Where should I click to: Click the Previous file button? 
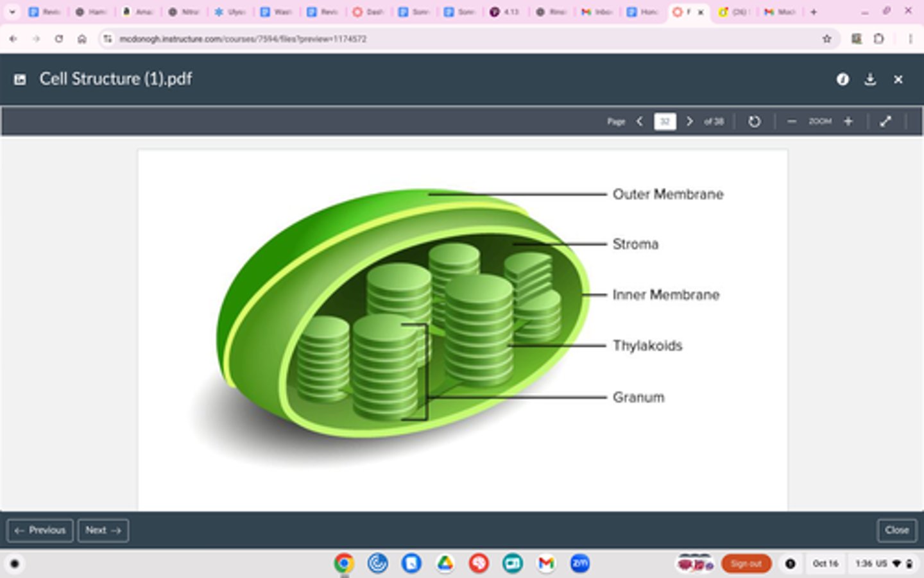point(40,531)
